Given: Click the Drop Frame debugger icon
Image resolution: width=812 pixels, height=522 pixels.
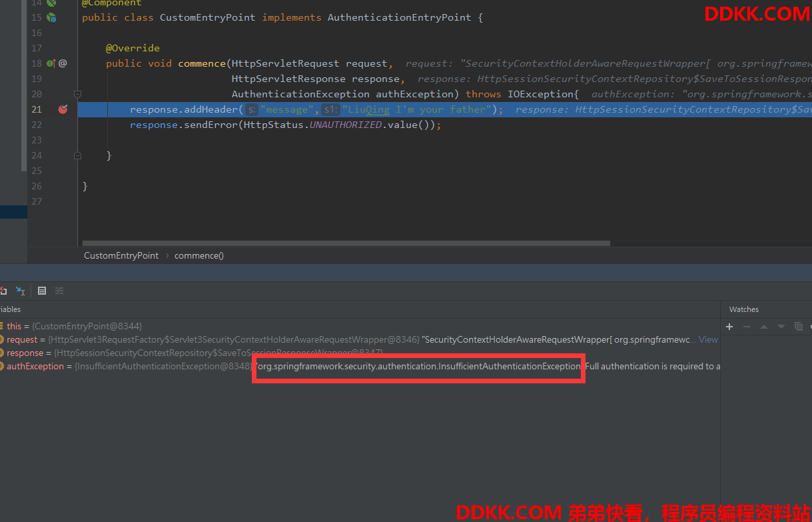Looking at the screenshot, I should coord(3,291).
